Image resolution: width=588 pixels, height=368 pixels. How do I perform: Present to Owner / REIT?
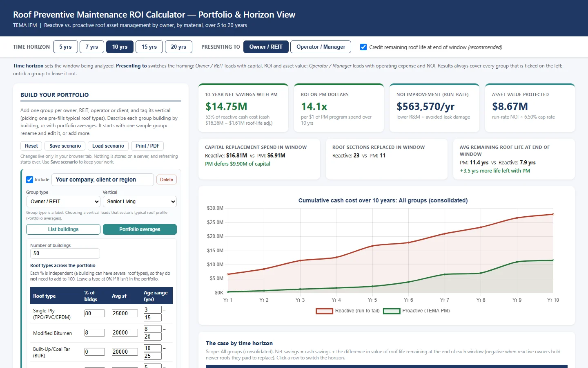click(x=266, y=47)
